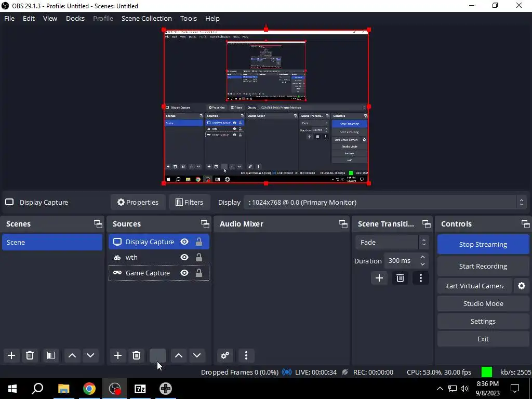Move scene down arrow in Scenes dock

90,355
